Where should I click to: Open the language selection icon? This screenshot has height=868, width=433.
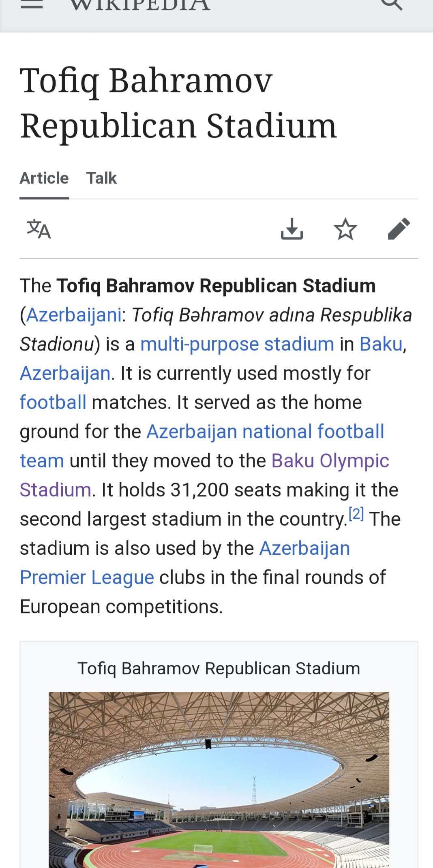pos(39,229)
